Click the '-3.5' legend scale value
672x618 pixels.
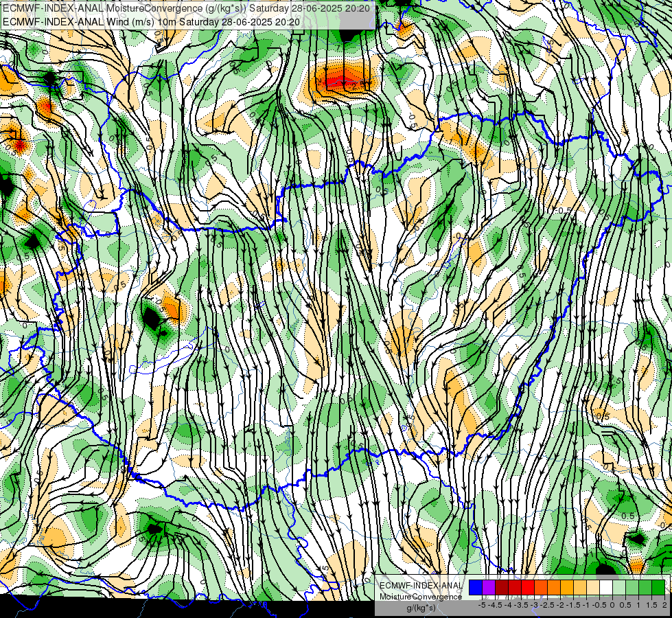pos(521,605)
